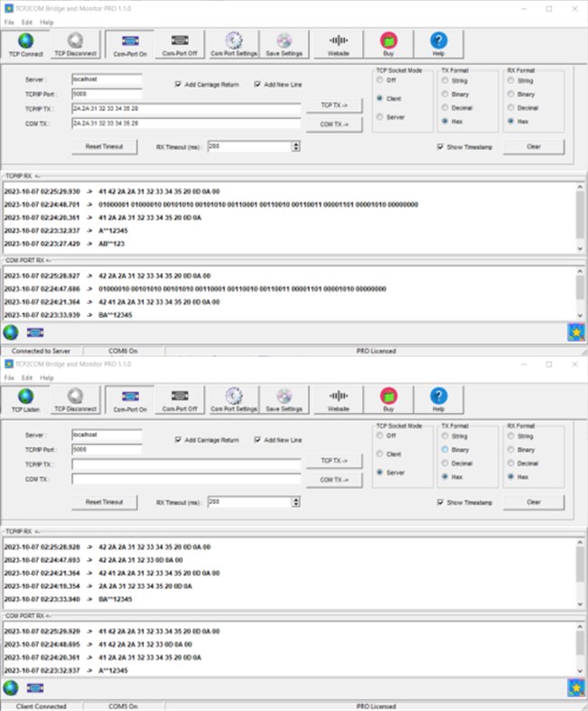Adjust RX Timeout spinner in top window

[x=296, y=146]
